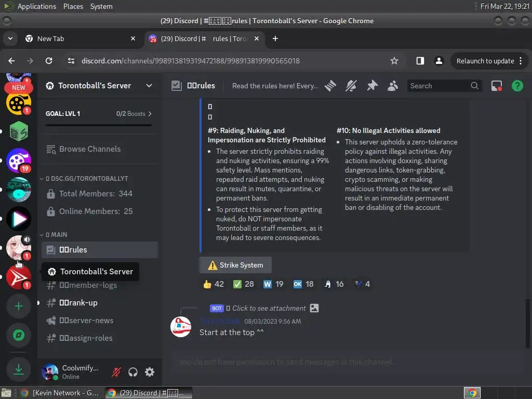Open the server boost goal chevron
The height and width of the screenshot is (399, 532).
150,114
